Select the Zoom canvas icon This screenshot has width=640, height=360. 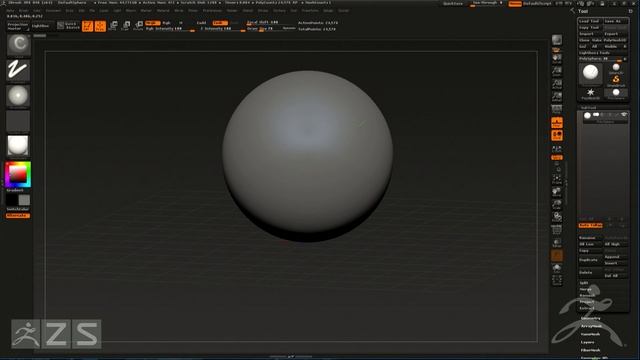coord(557,72)
